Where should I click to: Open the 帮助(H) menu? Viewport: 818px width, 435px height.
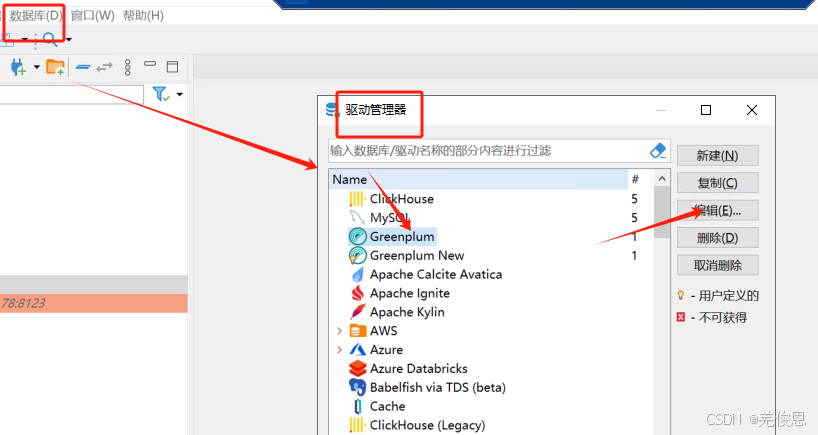point(143,16)
